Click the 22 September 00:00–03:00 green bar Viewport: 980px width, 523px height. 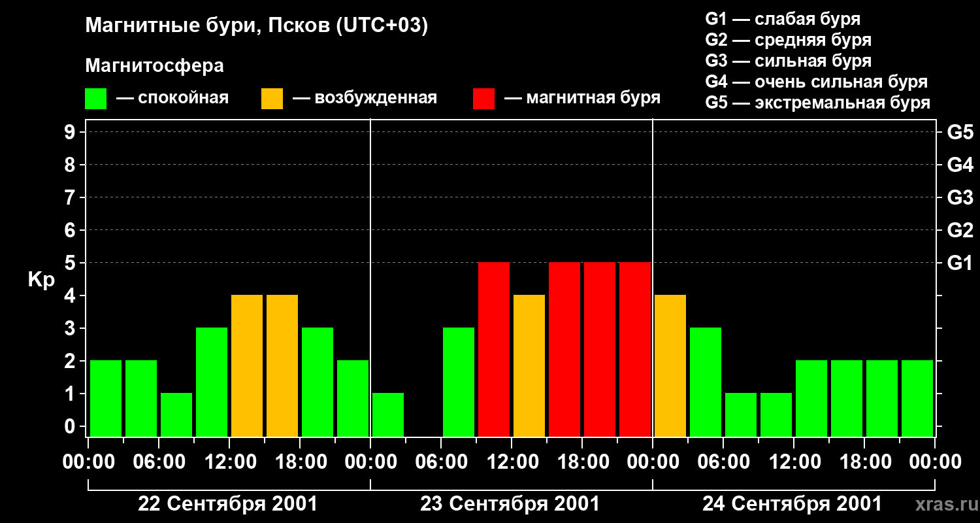click(106, 398)
